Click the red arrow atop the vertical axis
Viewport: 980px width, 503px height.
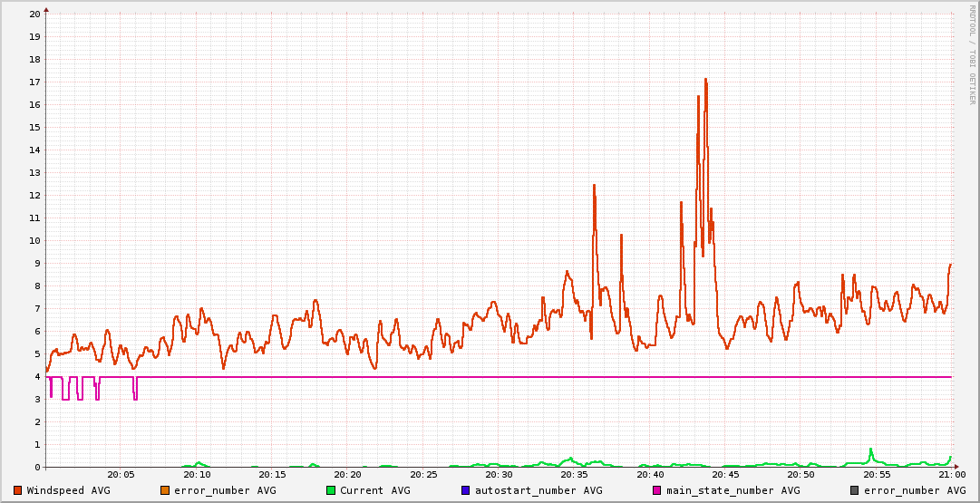(46, 9)
